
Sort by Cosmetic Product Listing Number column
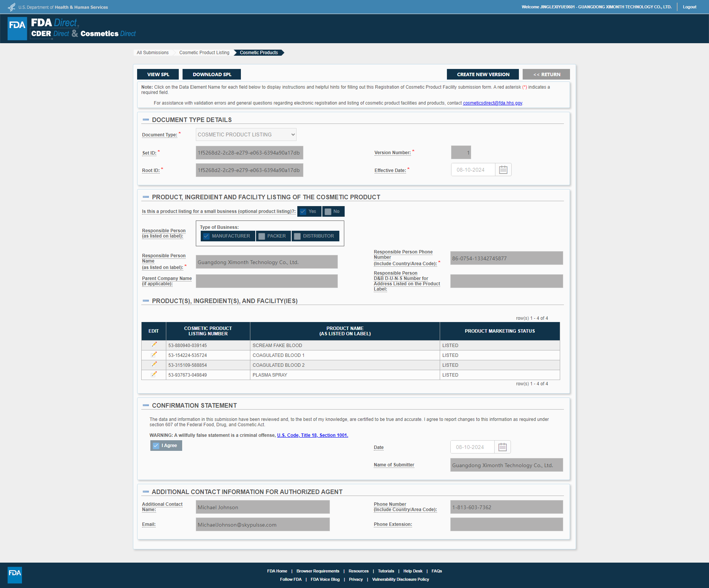coord(208,331)
